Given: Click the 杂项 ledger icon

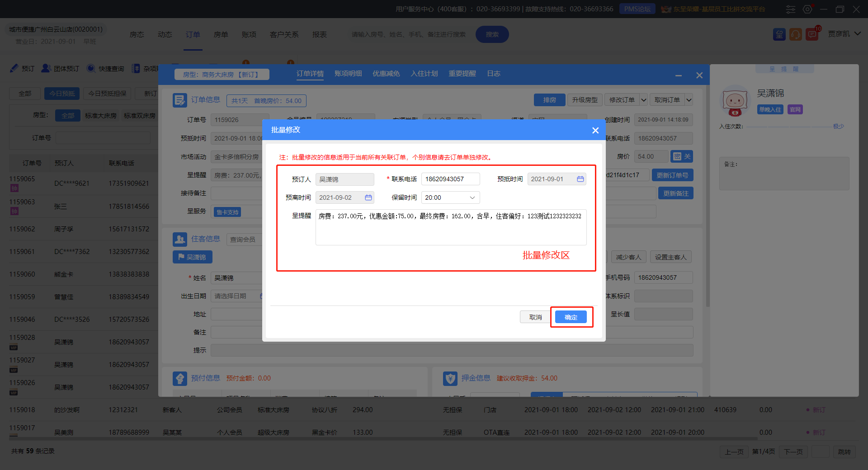Looking at the screenshot, I should tap(136, 68).
